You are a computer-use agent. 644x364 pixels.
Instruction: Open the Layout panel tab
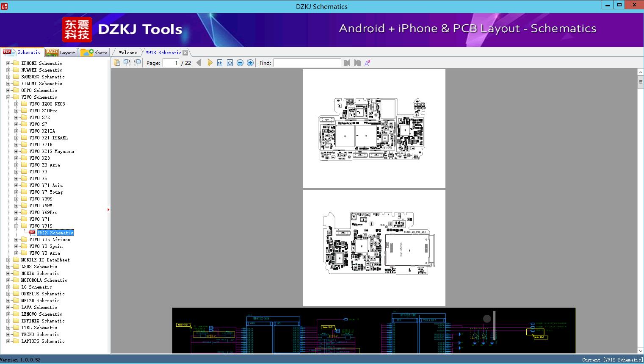[x=61, y=53]
